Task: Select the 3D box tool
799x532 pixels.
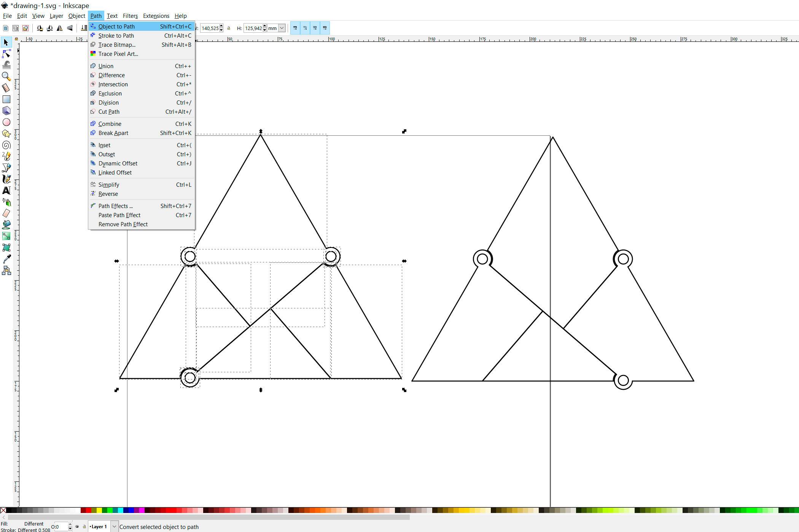Action: click(x=6, y=111)
